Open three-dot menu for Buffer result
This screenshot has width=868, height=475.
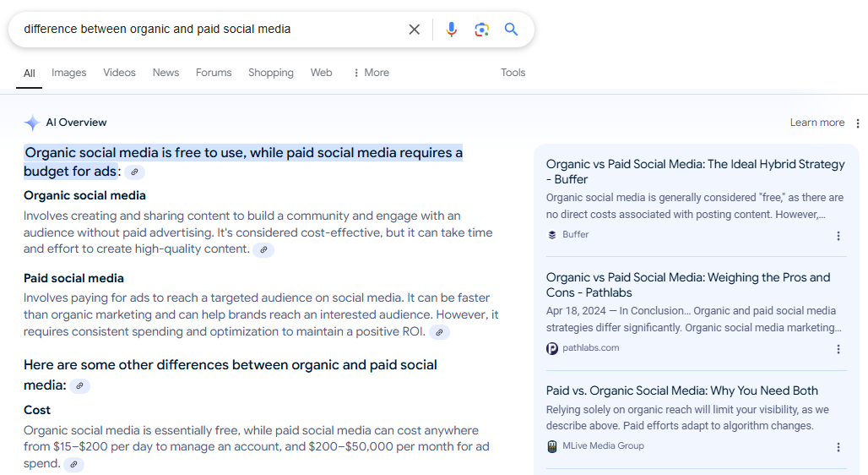[838, 236]
